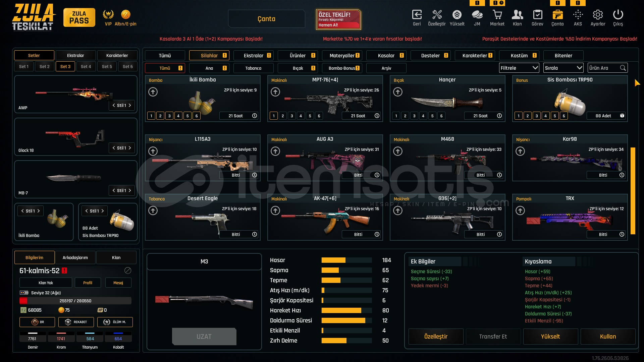Click the search magnifier in Ürün Ara

click(x=623, y=68)
